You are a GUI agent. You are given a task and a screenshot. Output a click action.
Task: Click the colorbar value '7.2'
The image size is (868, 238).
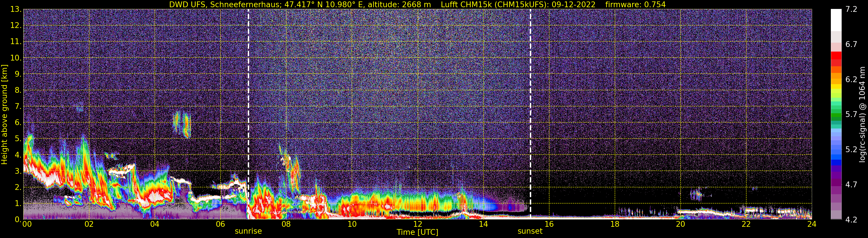(x=851, y=10)
